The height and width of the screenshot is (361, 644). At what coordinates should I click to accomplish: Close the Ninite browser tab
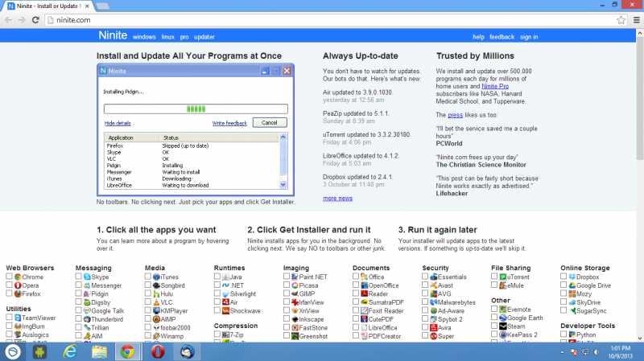[x=87, y=6]
